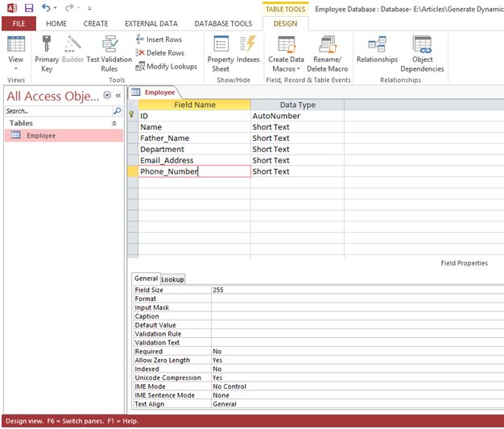Collapse the navigation pane with the chevrons
The width and height of the screenshot is (504, 429).
click(118, 96)
